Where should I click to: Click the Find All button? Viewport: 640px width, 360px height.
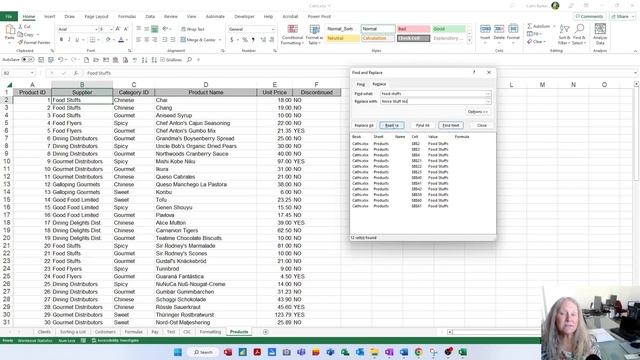pyautogui.click(x=422, y=125)
